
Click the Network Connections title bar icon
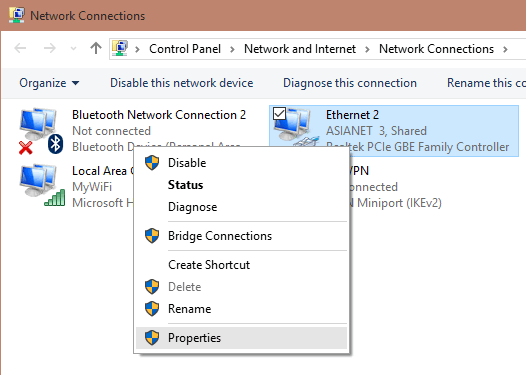pyautogui.click(x=17, y=15)
